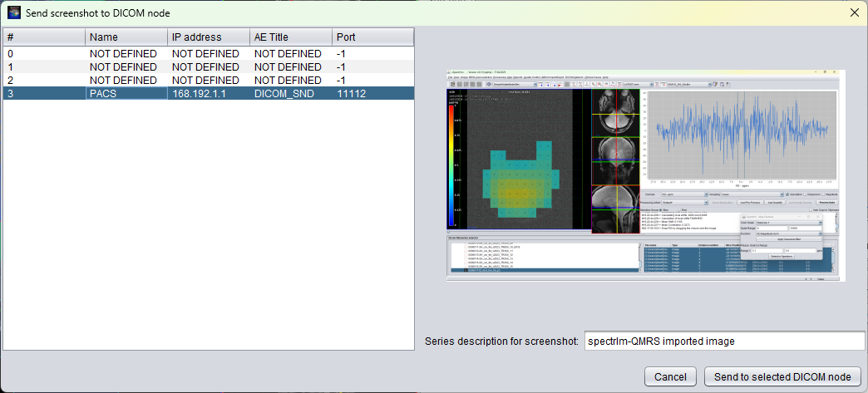Click the 'Port' column header
Viewport: 868px width, 393px height.
(373, 37)
